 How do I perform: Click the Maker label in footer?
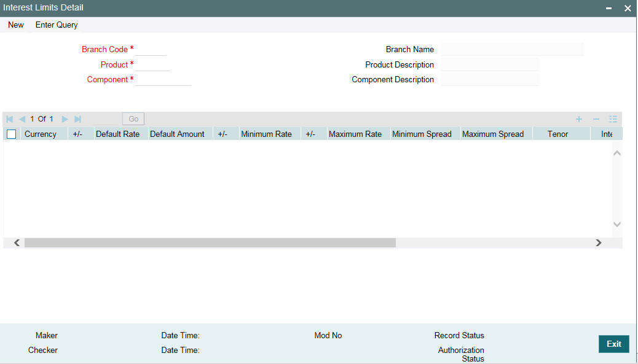tap(46, 336)
